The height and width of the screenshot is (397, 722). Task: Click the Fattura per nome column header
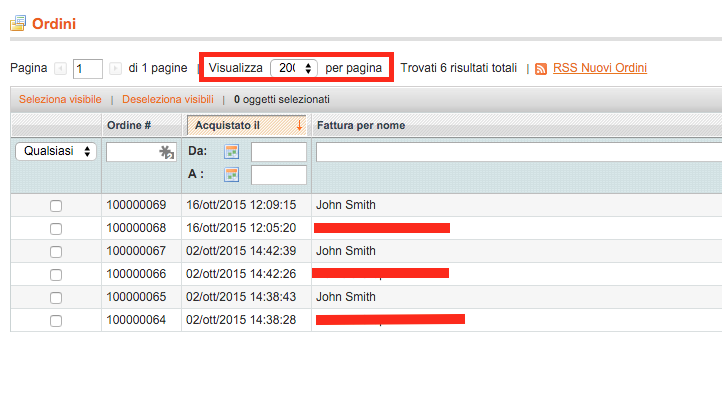(361, 125)
